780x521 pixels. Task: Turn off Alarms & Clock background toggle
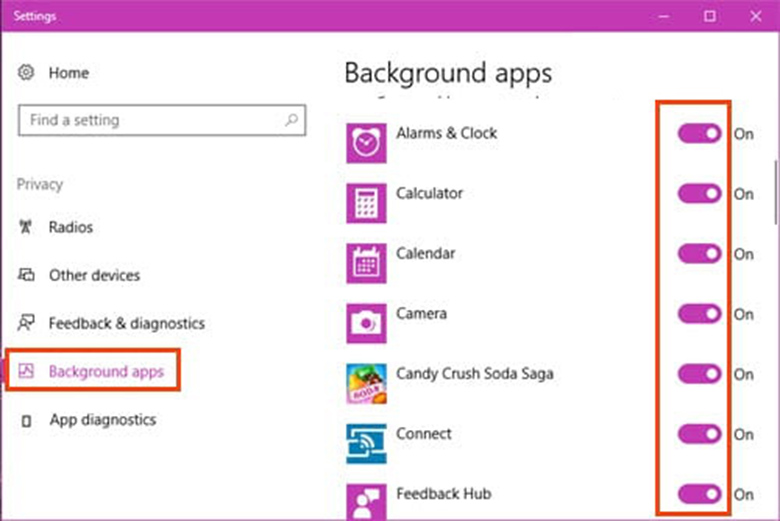click(x=699, y=134)
